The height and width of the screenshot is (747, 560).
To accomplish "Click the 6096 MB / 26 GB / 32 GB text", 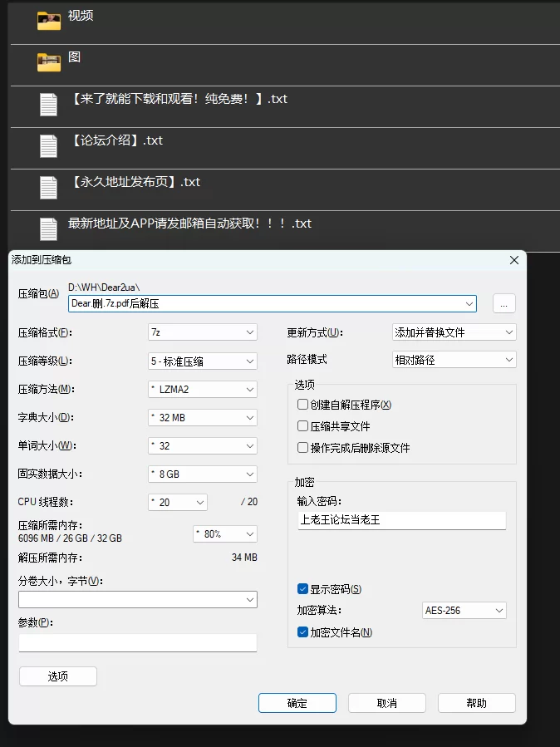I will tap(70, 538).
